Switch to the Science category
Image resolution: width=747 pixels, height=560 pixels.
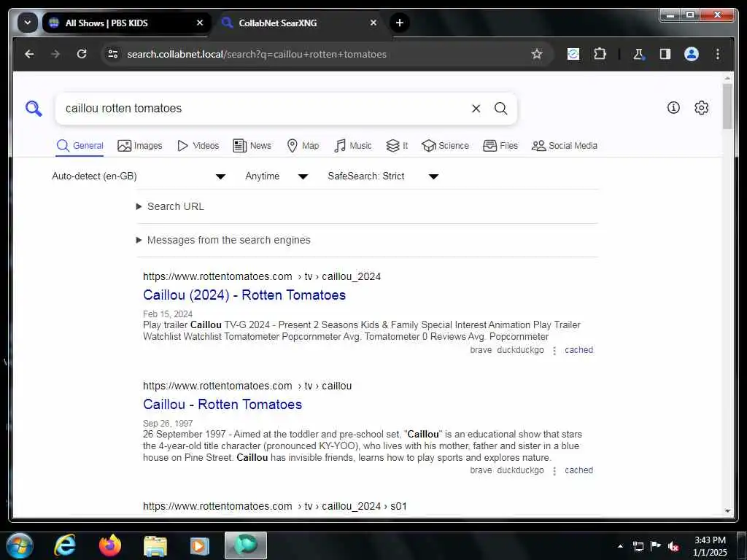pyautogui.click(x=445, y=146)
